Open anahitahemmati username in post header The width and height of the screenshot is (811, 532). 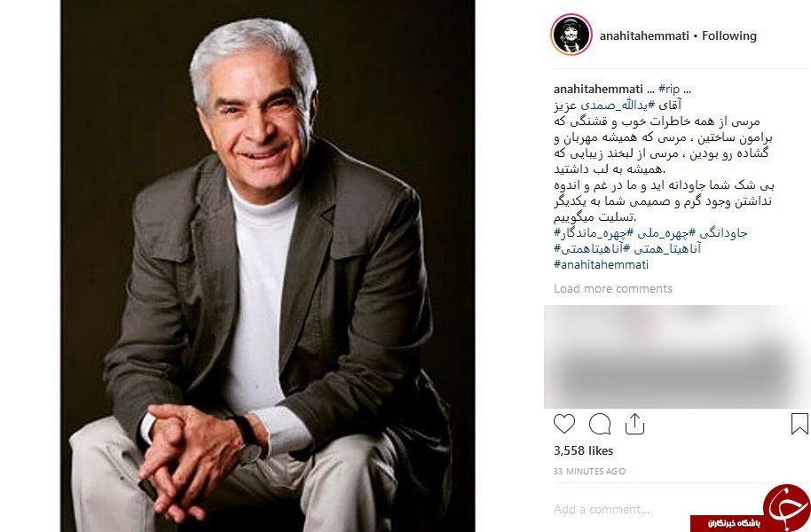pyautogui.click(x=644, y=35)
